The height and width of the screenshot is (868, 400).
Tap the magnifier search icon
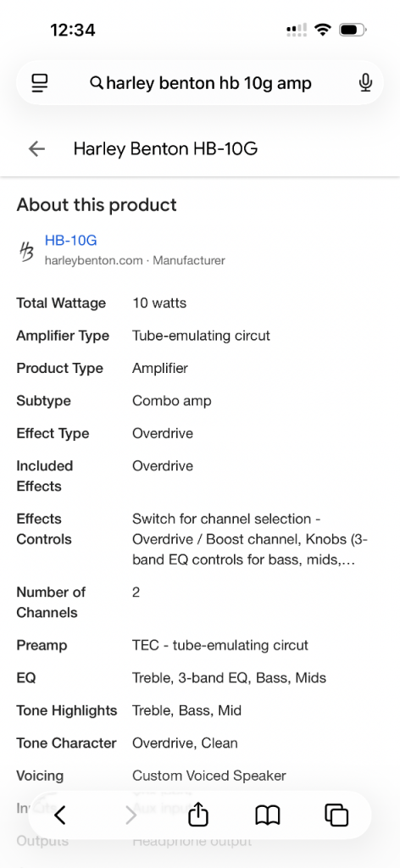click(97, 84)
